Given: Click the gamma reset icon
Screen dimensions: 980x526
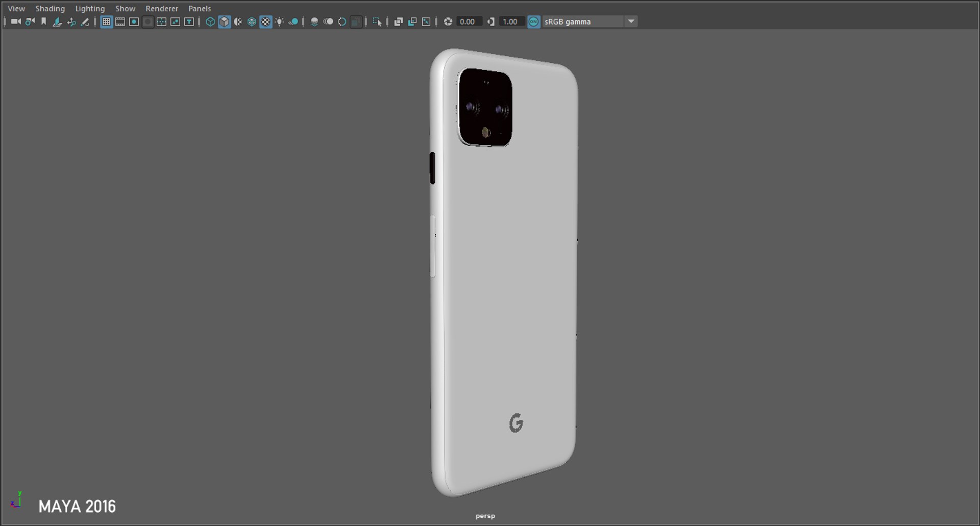Looking at the screenshot, I should click(491, 21).
